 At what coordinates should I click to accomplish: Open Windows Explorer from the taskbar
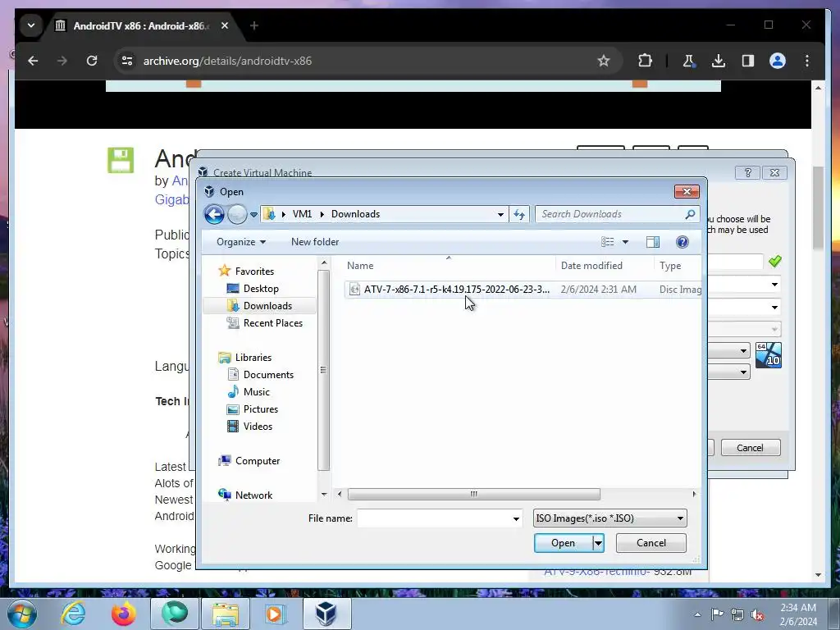(x=226, y=614)
